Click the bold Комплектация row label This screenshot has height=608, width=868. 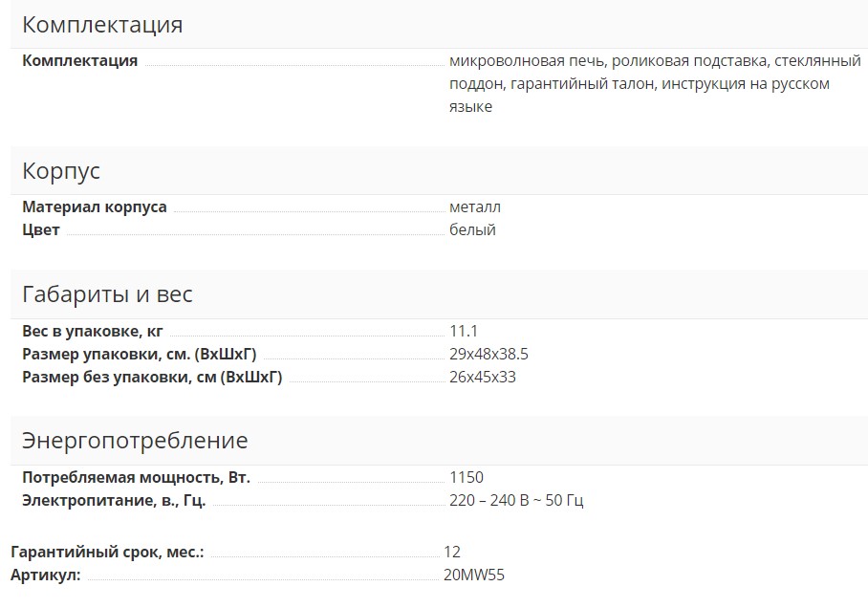click(x=80, y=61)
